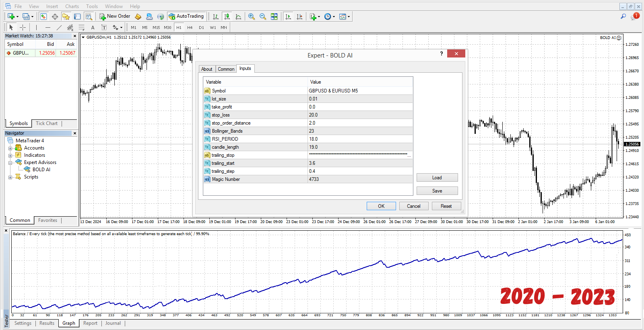Switch to M15 timeframe
This screenshot has width=644, height=330.
pyautogui.click(x=156, y=28)
